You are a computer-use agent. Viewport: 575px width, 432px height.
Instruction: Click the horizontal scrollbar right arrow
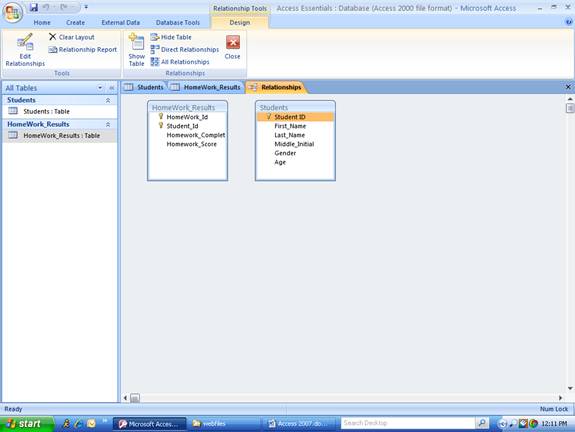(x=560, y=398)
